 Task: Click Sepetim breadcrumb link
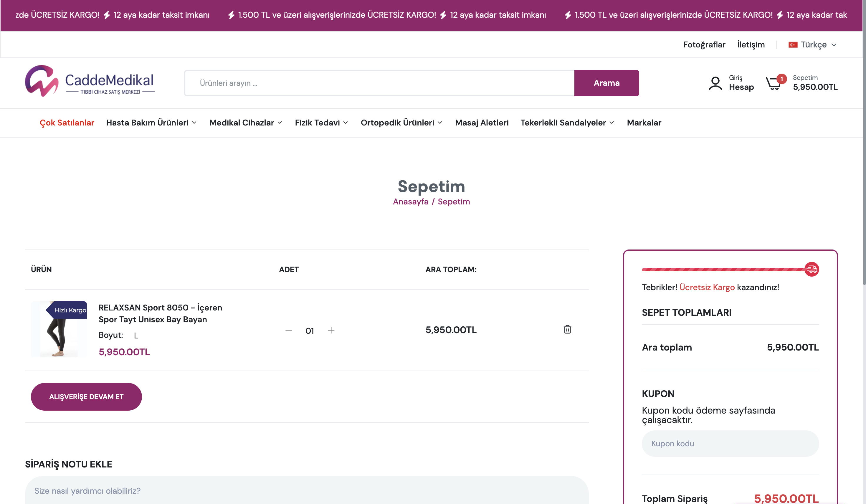pyautogui.click(x=454, y=202)
